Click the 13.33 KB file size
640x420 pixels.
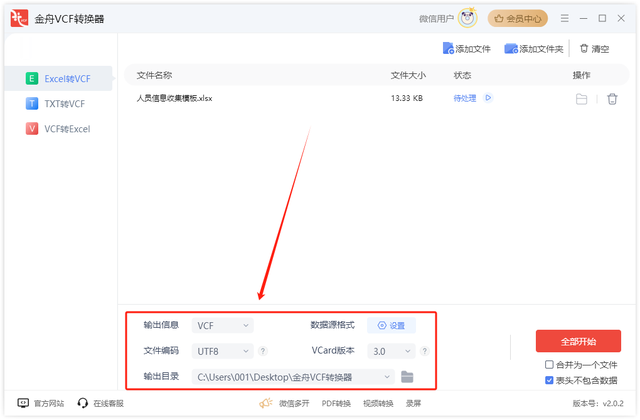coord(407,98)
